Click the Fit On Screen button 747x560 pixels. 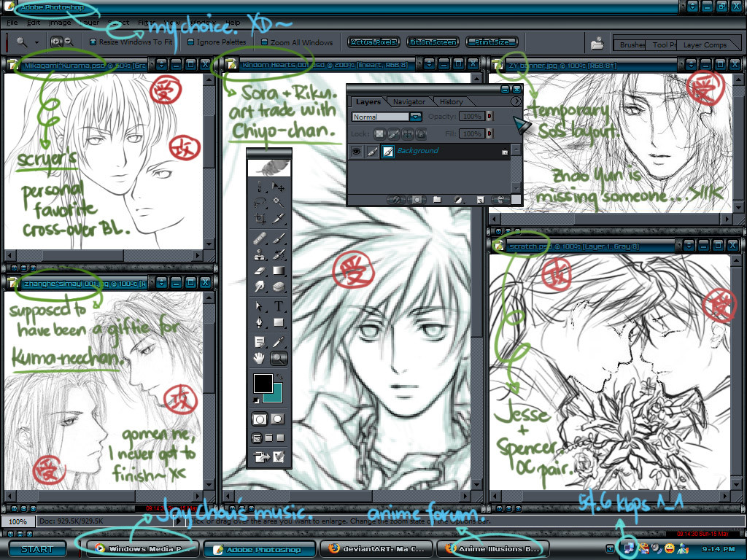[x=433, y=42]
